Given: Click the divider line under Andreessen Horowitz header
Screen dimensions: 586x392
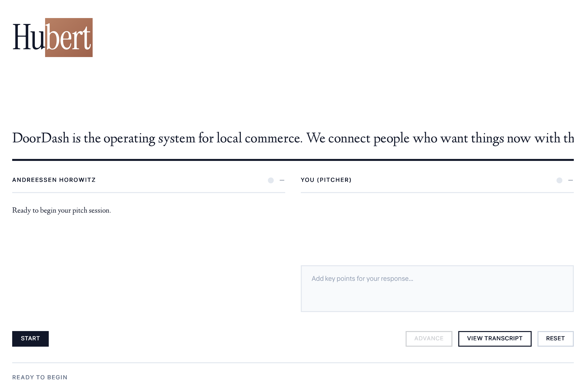Looking at the screenshot, I should (148, 193).
